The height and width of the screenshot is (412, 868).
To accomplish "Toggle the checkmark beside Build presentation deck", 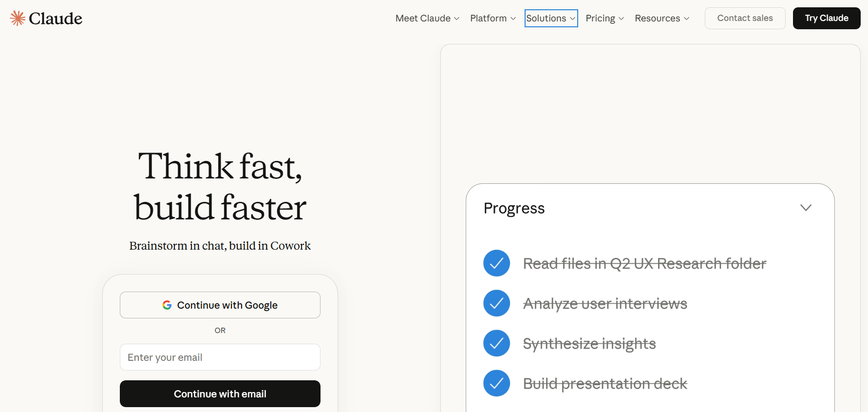I will pos(496,383).
